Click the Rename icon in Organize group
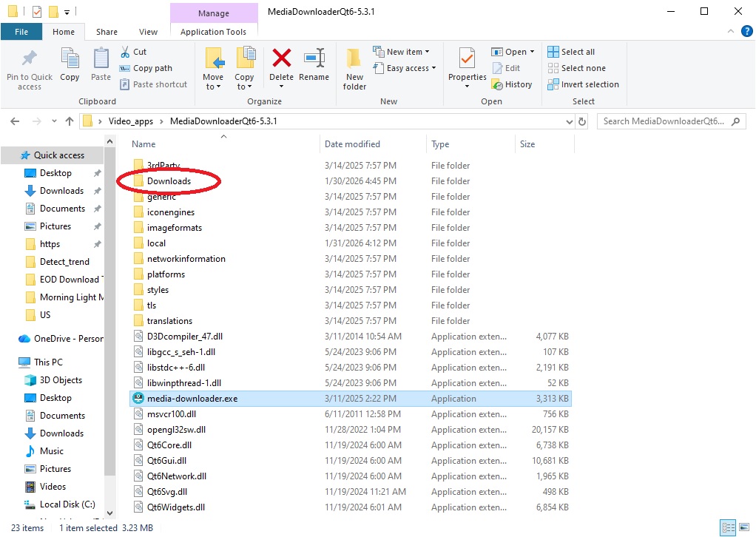The image size is (756, 537). (314, 58)
